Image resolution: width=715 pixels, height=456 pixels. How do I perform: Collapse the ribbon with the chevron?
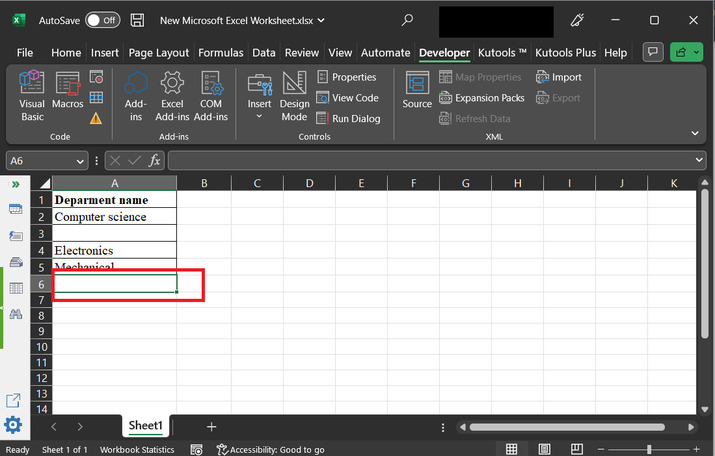tap(695, 133)
